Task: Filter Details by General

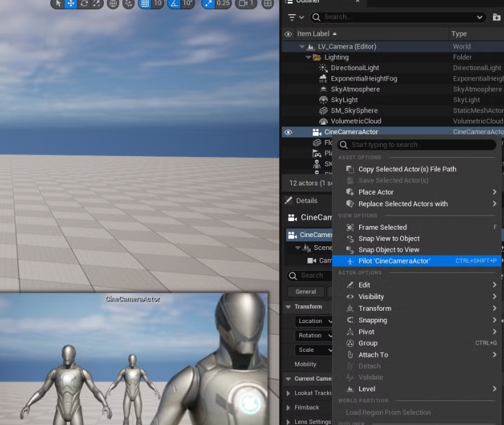Action: (306, 292)
